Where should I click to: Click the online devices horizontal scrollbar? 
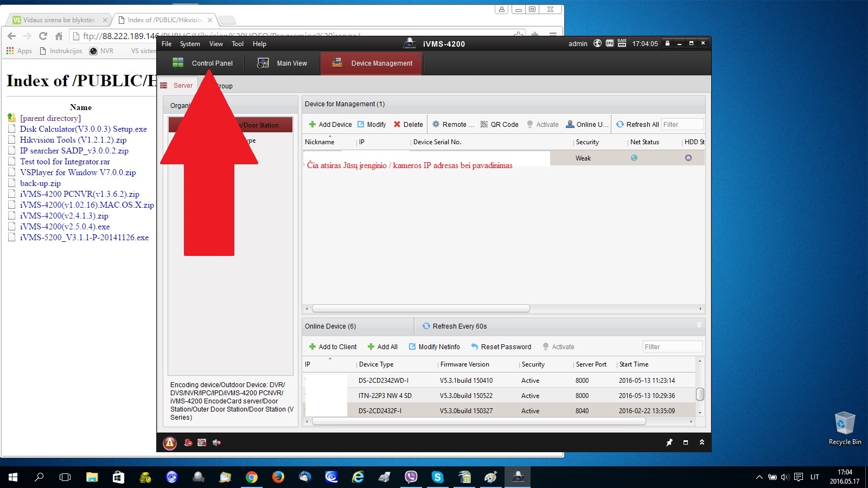(478, 421)
